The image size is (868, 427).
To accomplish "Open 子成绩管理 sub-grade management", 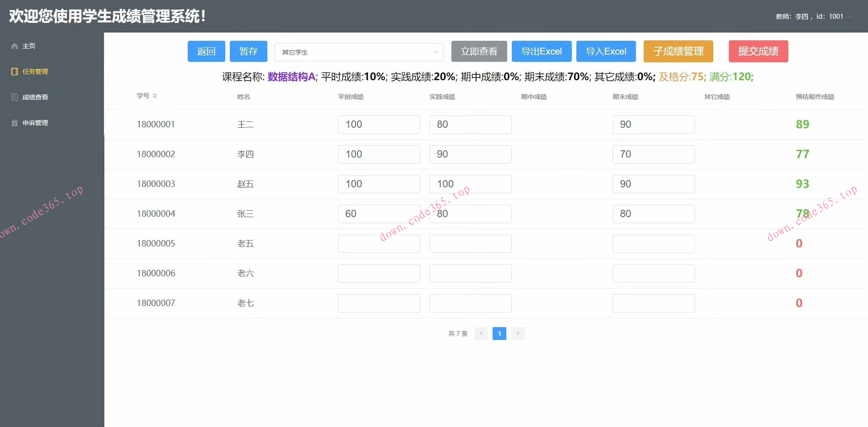I will tap(678, 51).
